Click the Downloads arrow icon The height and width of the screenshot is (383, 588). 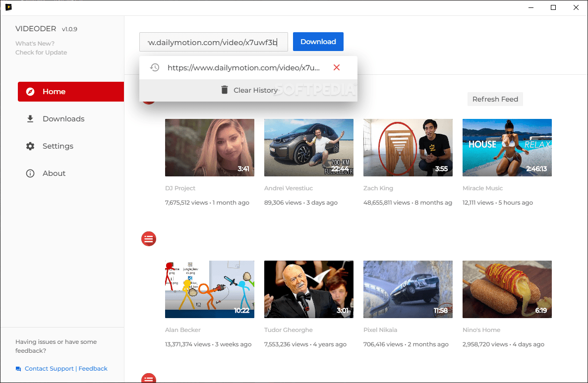click(x=30, y=119)
